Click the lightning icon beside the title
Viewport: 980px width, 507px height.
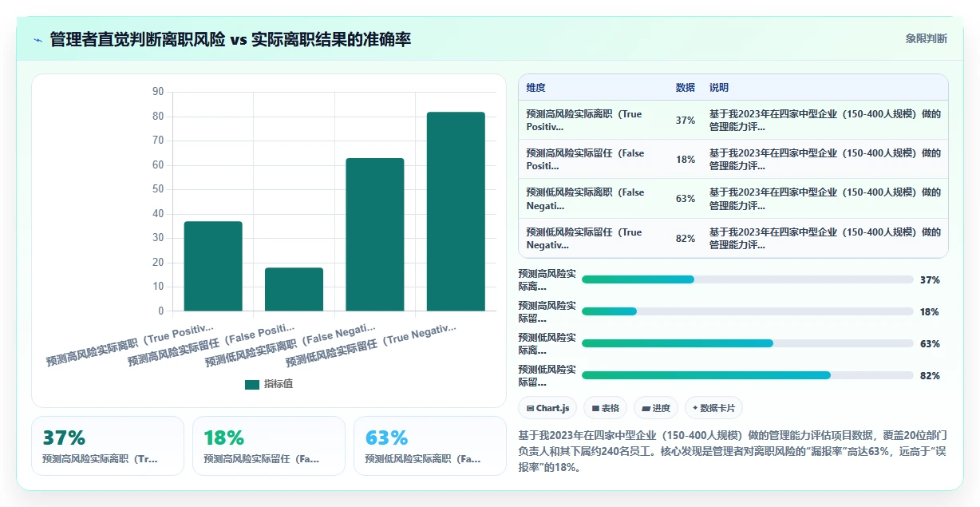(38, 40)
